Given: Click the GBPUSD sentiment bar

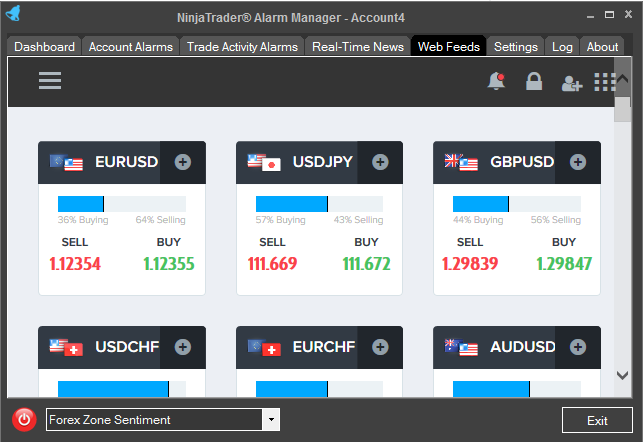Looking at the screenshot, I should pos(517,204).
